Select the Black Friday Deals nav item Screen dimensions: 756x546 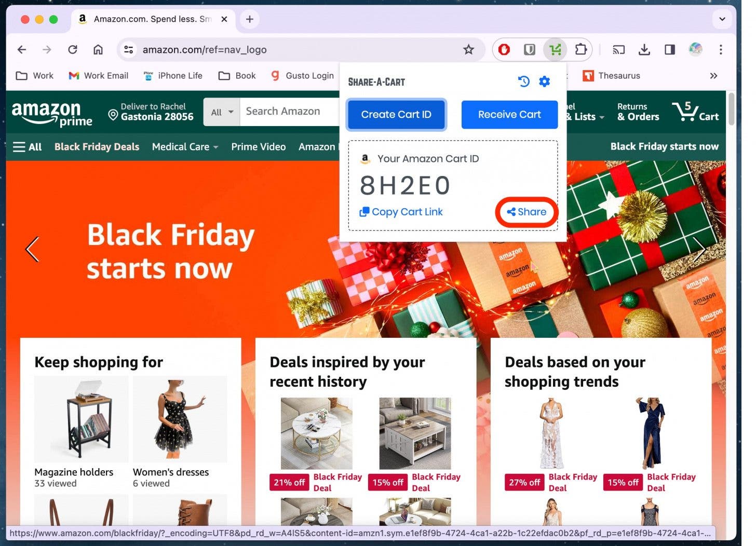pos(97,147)
